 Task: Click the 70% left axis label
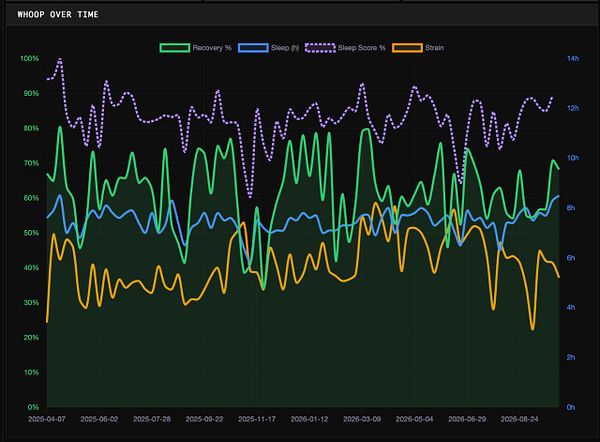tap(31, 163)
